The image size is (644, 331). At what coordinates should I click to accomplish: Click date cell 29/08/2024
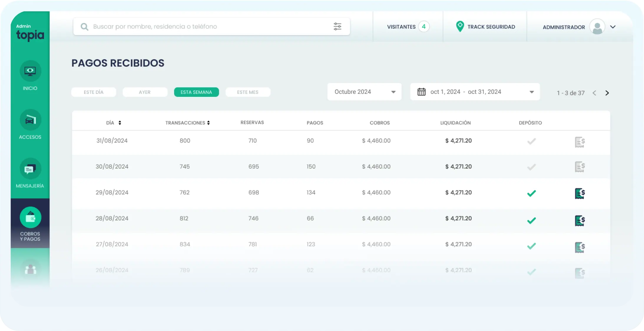[x=112, y=192]
